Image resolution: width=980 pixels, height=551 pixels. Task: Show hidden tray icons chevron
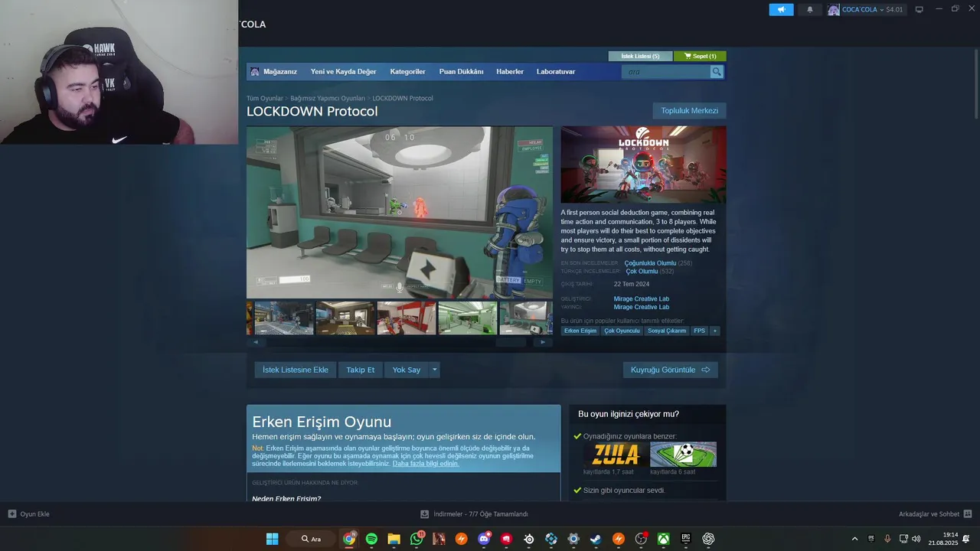tap(854, 539)
